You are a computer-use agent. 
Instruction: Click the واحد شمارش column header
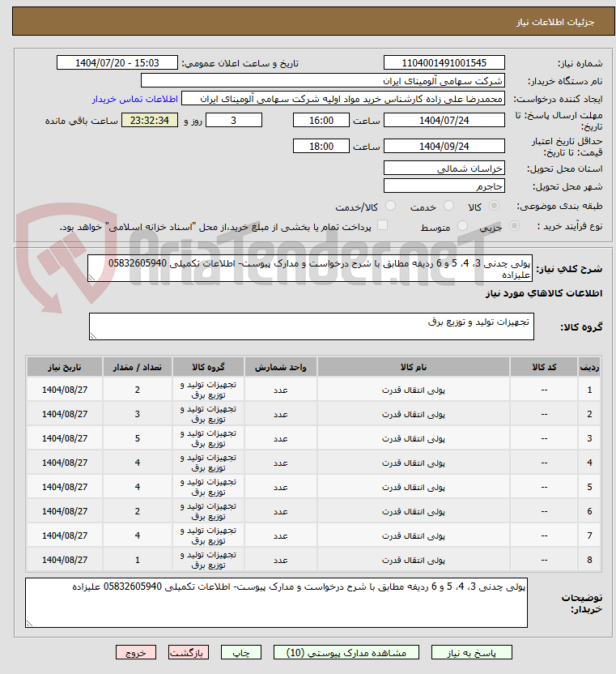coord(281,367)
